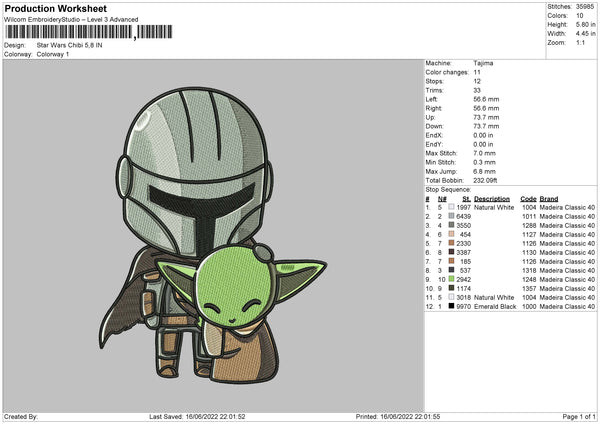Select the Zoom value 1:1
The height and width of the screenshot is (424, 600).
tap(580, 42)
